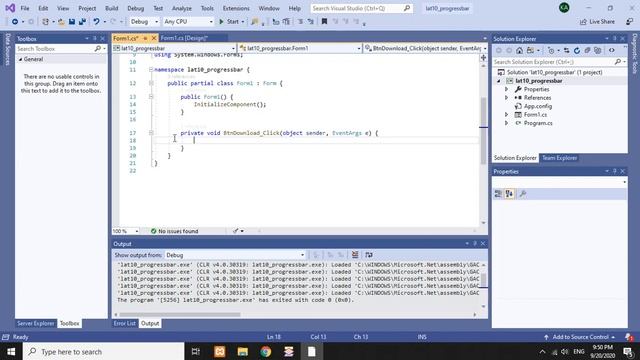Switch to Form1.cs [Design] tab

pyautogui.click(x=184, y=38)
